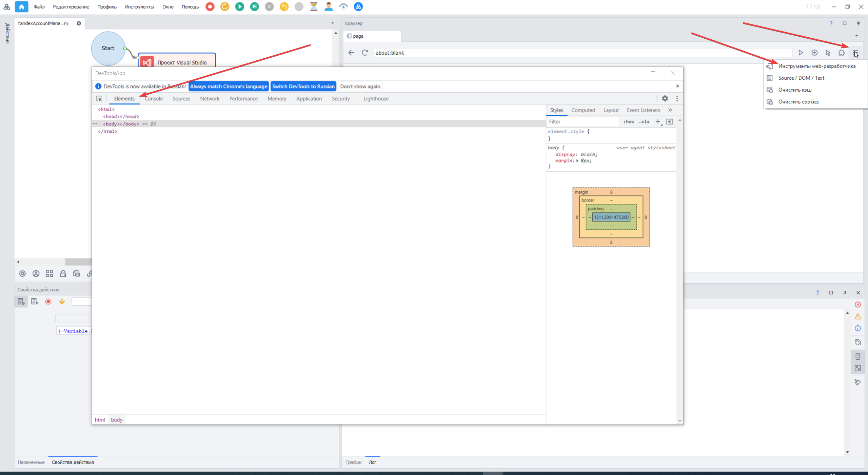868x475 pixels.
Task: Clear the log with the red X icon
Action: pos(857,304)
